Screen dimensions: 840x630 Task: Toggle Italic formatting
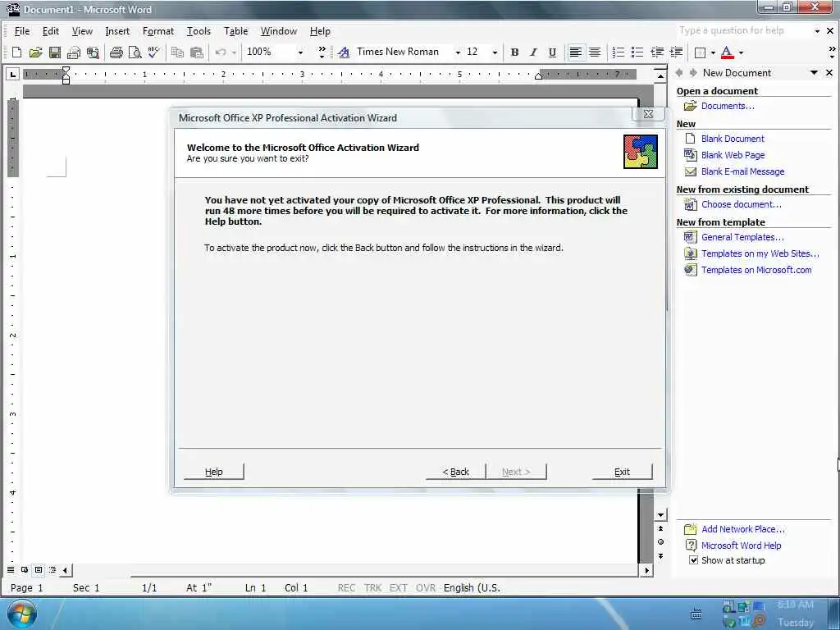(533, 52)
